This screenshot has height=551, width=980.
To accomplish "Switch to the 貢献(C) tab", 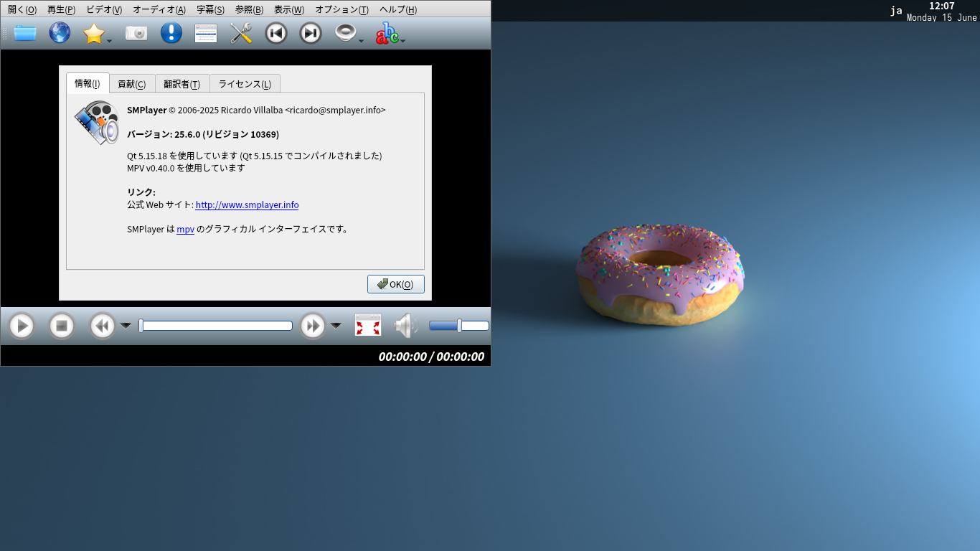I will click(132, 84).
